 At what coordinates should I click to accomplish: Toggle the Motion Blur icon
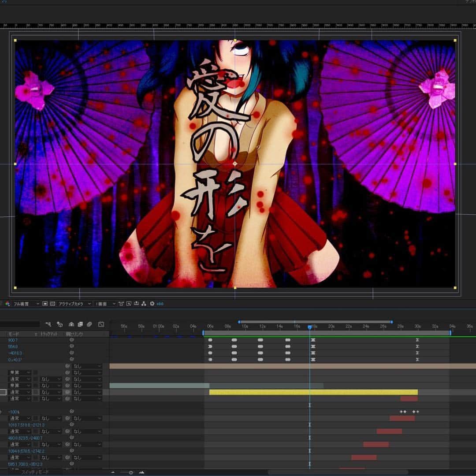tap(89, 324)
